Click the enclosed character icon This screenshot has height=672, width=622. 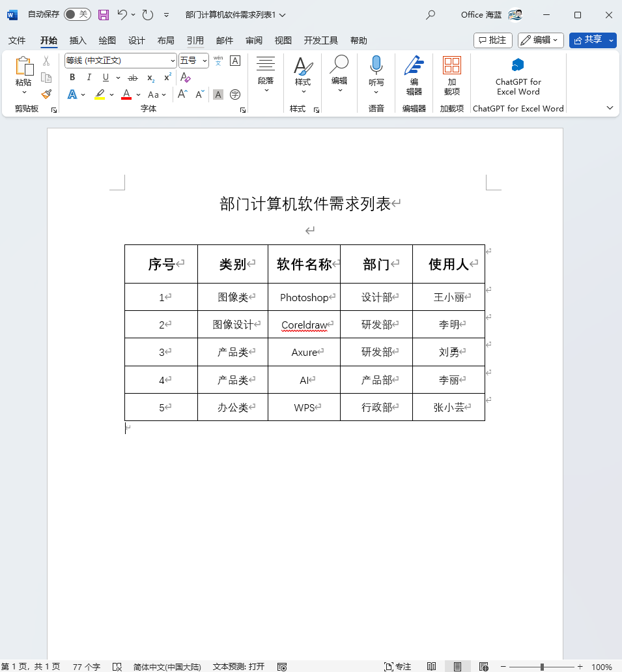click(x=235, y=95)
